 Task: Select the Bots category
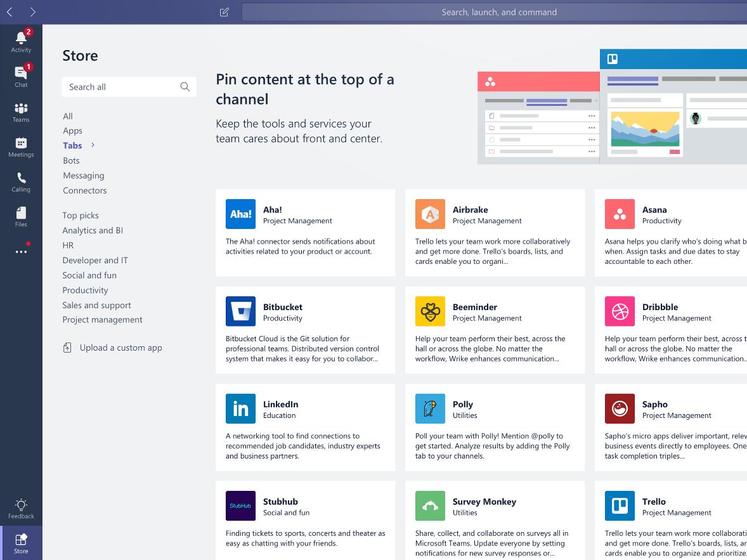(x=71, y=160)
